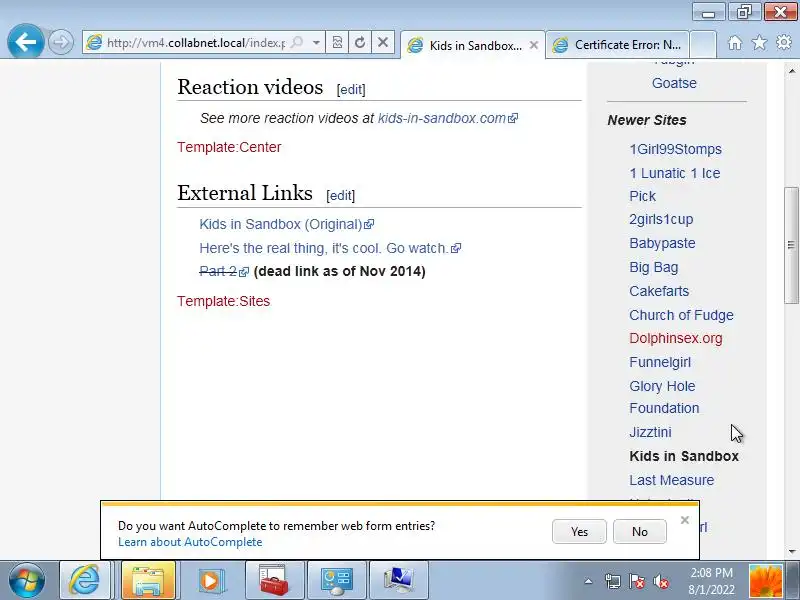The width and height of the screenshot is (800, 600).
Task: Open Babypaste sidebar link
Action: (662, 243)
